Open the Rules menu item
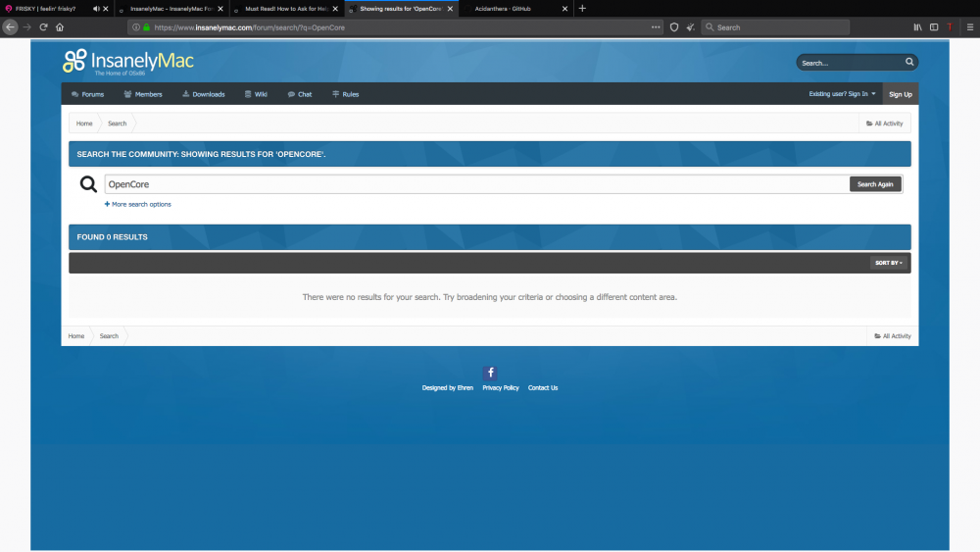Screen dimensions: 980x552 tap(345, 94)
